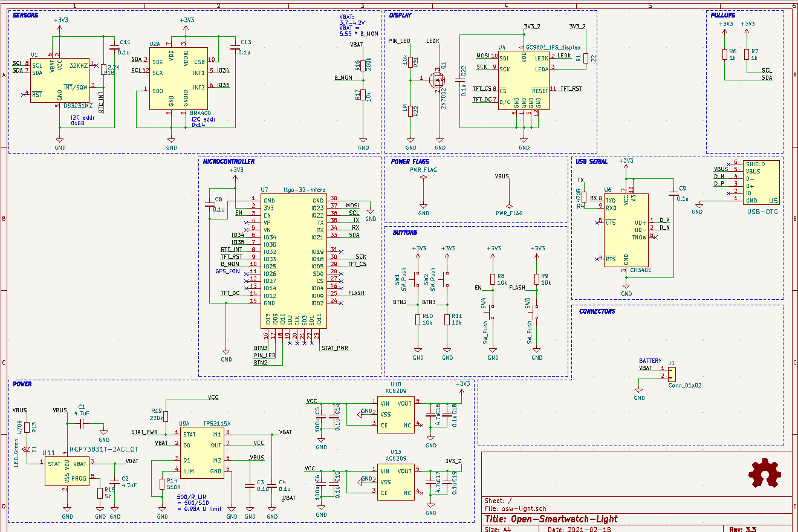Click the revision text Rev: 3.3

coord(743,529)
